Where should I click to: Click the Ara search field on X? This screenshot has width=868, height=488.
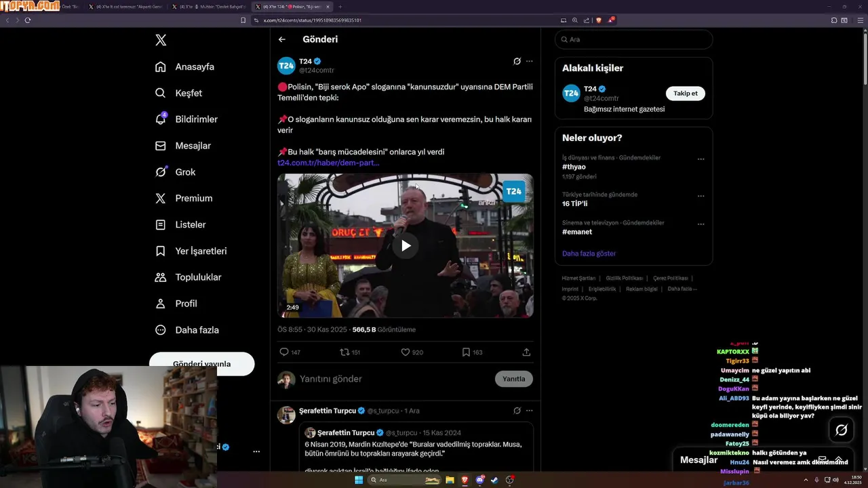pyautogui.click(x=633, y=39)
